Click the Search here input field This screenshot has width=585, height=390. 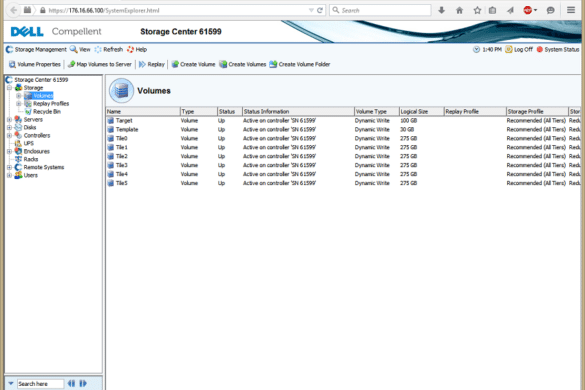click(40, 384)
